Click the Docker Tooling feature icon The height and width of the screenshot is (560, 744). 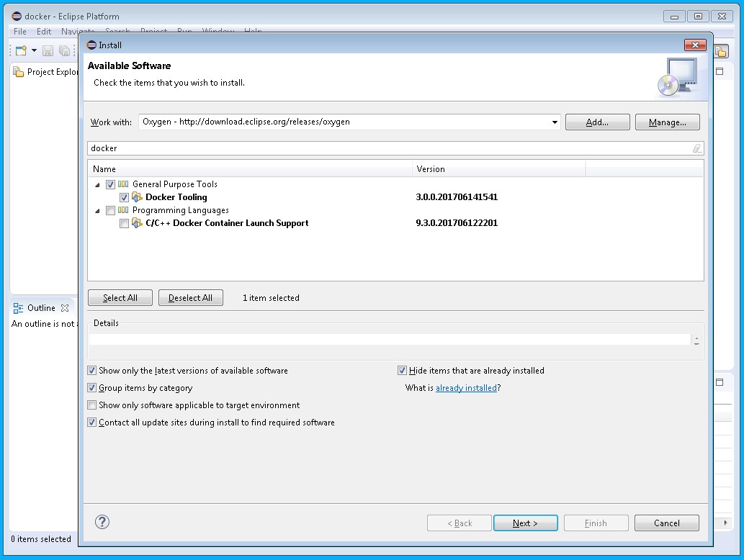(x=138, y=197)
